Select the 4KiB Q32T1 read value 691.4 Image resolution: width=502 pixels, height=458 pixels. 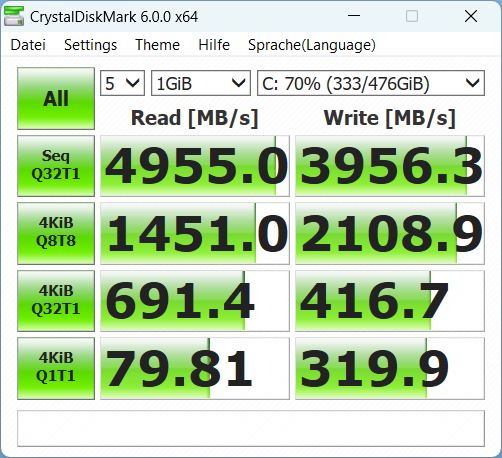tap(195, 301)
